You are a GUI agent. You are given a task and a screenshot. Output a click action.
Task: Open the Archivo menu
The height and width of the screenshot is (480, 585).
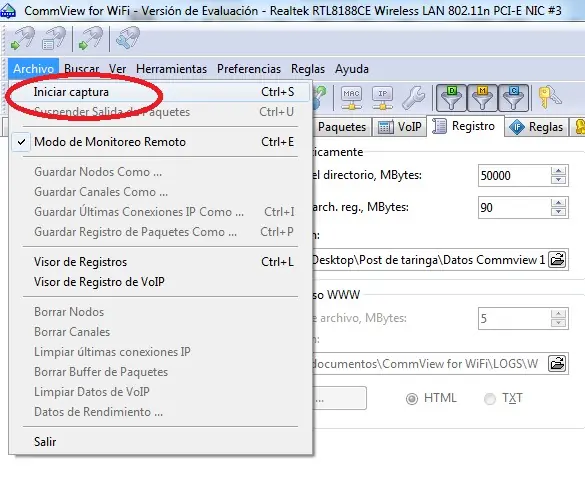click(34, 69)
